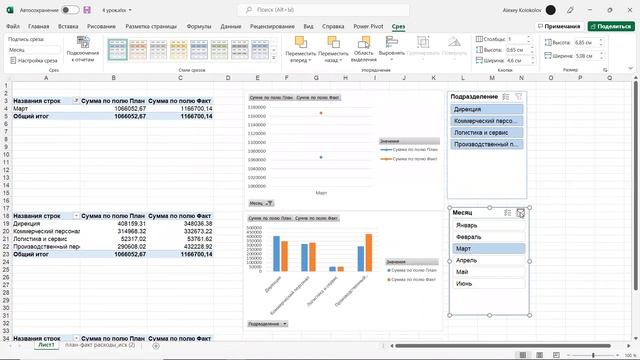Open Область выделения selection pane
This screenshot has width=640, height=360.
coord(363,49)
